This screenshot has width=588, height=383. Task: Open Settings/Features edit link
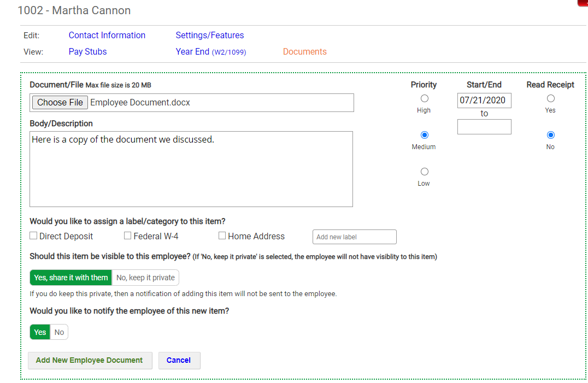pyautogui.click(x=210, y=35)
